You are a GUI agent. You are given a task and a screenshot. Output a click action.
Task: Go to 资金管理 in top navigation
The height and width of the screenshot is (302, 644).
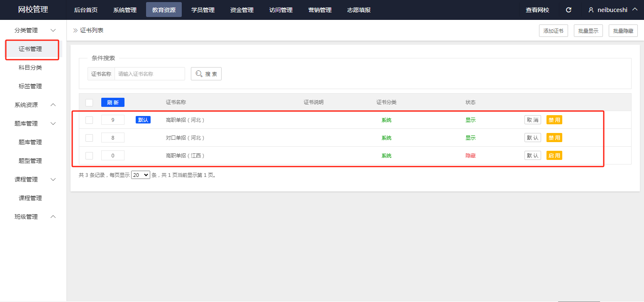(242, 10)
